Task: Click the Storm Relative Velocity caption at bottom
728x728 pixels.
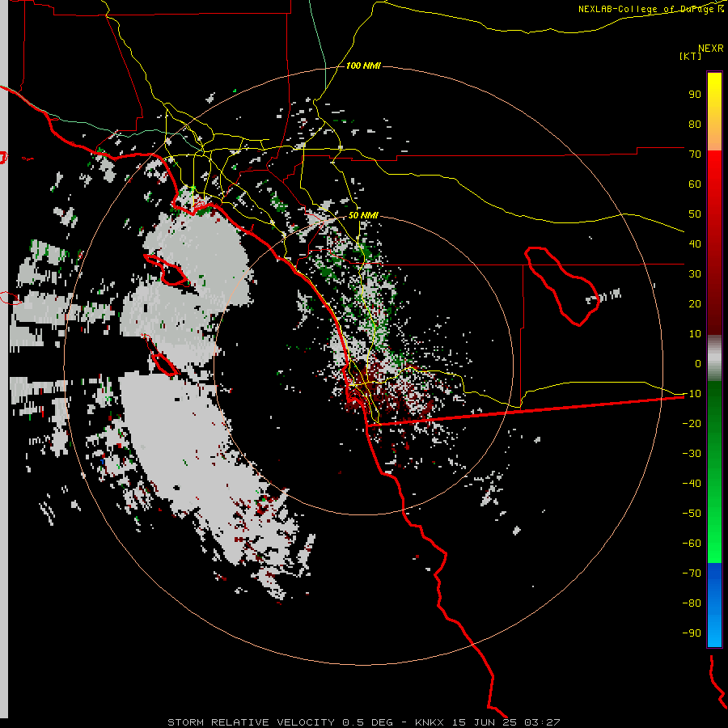Action: [363, 722]
